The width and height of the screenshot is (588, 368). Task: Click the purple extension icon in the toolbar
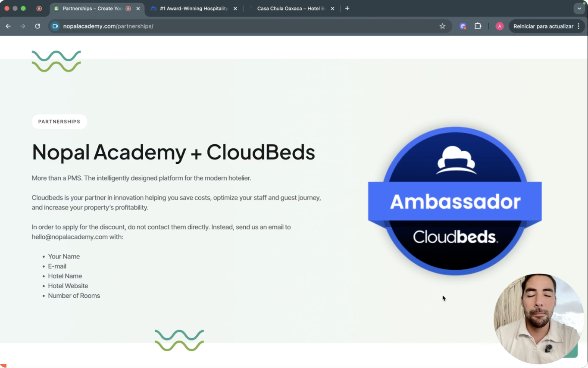point(463,26)
